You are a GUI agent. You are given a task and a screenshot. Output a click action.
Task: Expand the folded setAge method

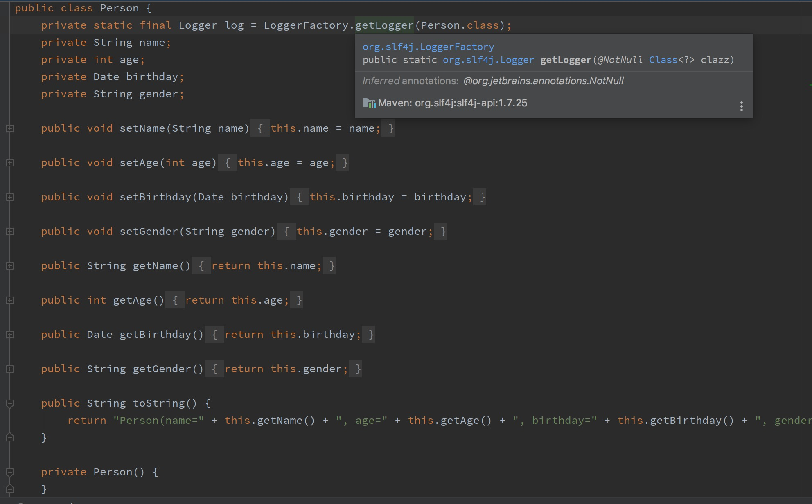coord(10,163)
